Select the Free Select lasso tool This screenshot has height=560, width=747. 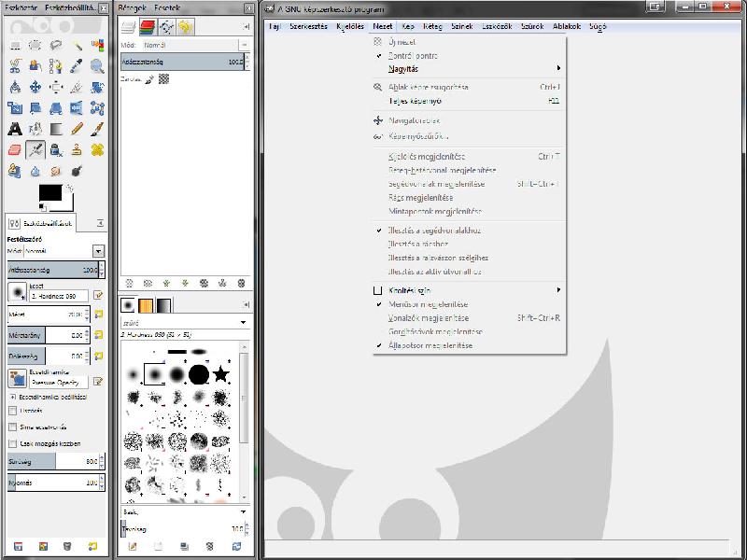click(x=56, y=46)
